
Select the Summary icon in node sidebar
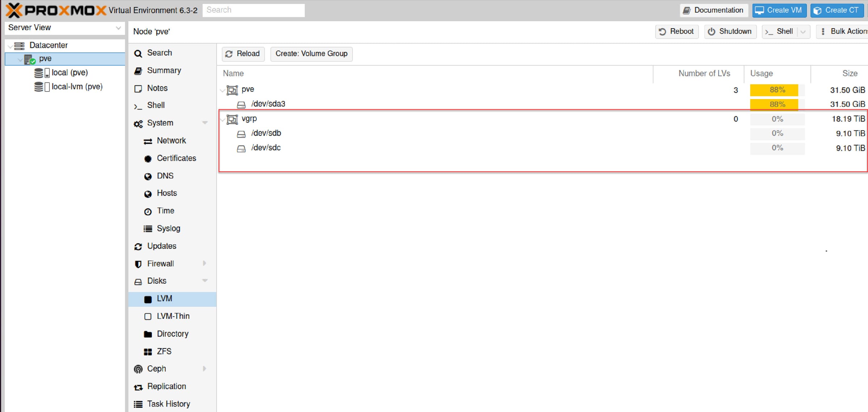click(139, 70)
